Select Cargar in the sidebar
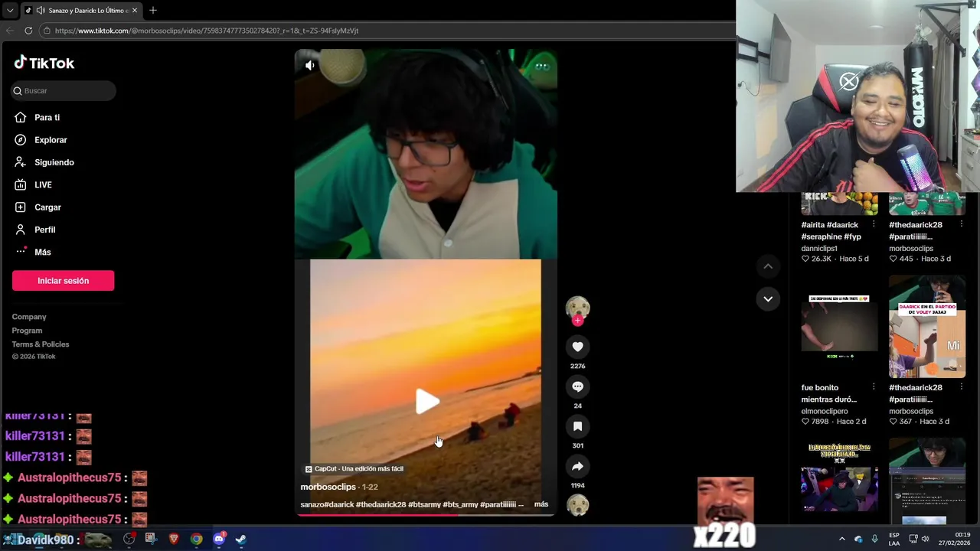980x551 pixels. (x=47, y=207)
